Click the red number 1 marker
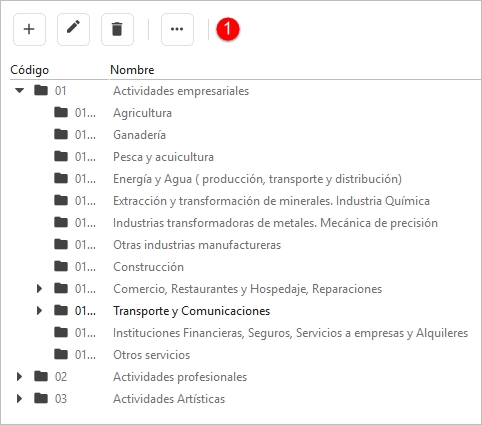The height and width of the screenshot is (425, 482). pyautogui.click(x=228, y=29)
